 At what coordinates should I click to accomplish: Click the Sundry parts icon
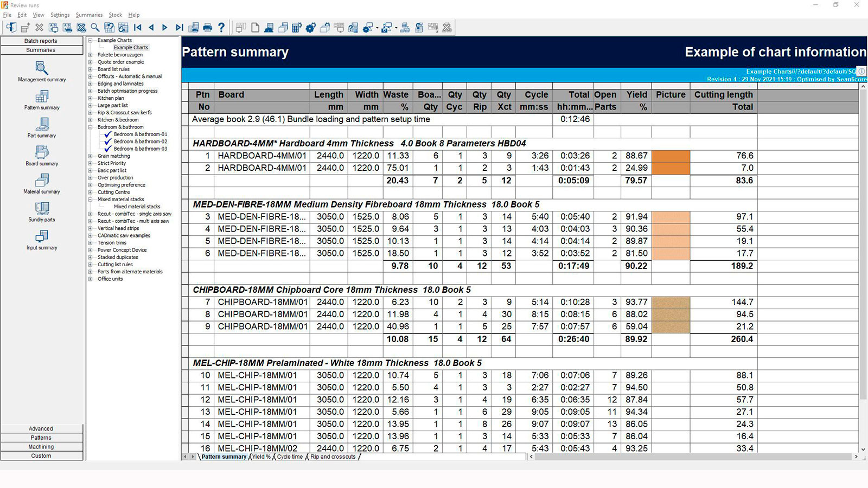pos(42,209)
